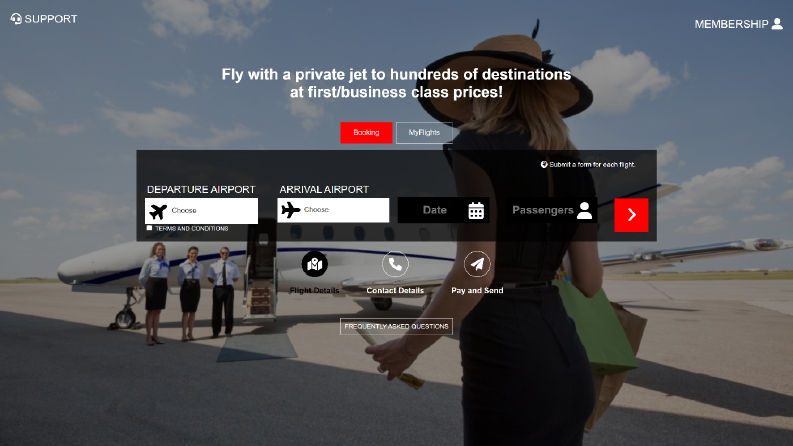Click the Support headset icon

tap(16, 19)
